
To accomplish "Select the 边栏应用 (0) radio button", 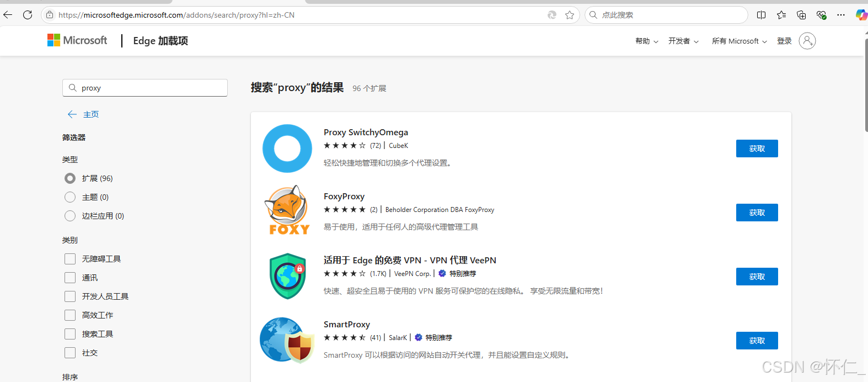I will [x=70, y=216].
